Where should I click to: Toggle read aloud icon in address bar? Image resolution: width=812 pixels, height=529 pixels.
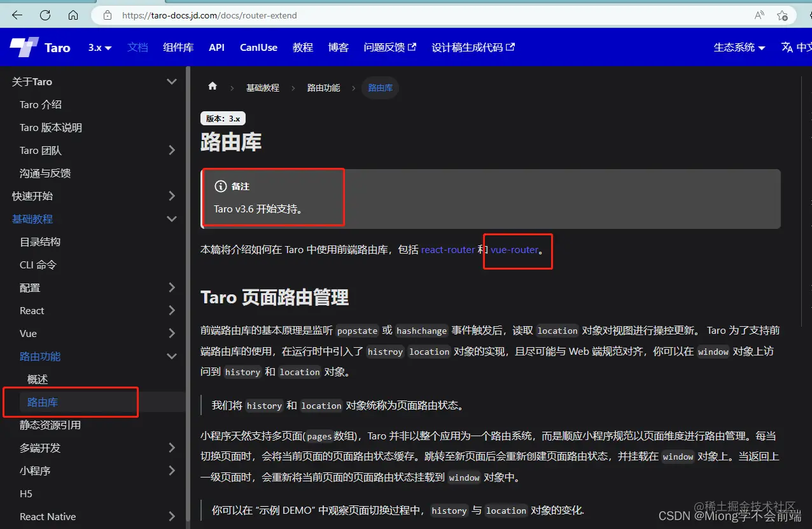(x=759, y=15)
